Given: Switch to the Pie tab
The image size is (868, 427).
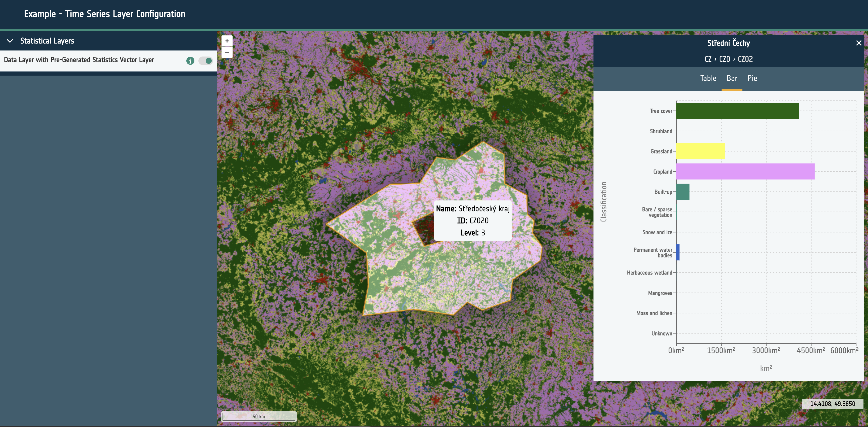Looking at the screenshot, I should click(752, 78).
